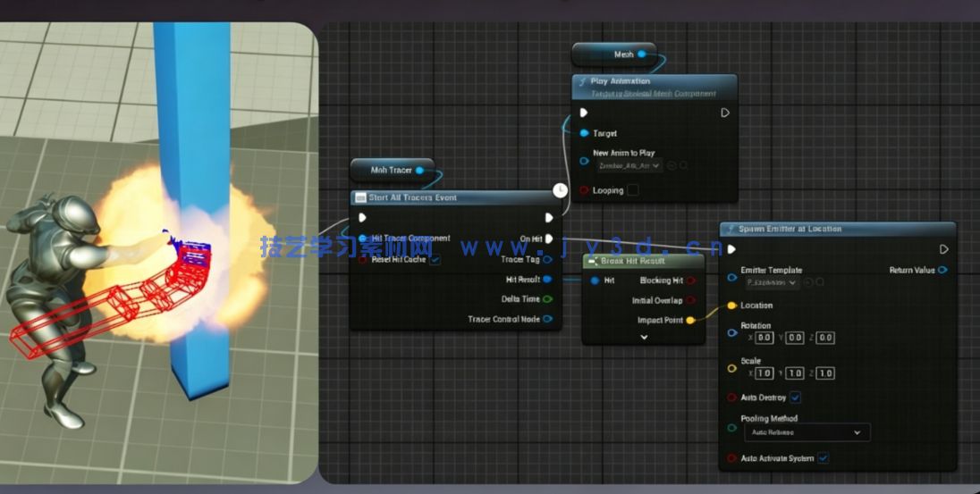This screenshot has width=980, height=494.
Task: Open the New Anim to Play asset dropdown
Action: 629,165
